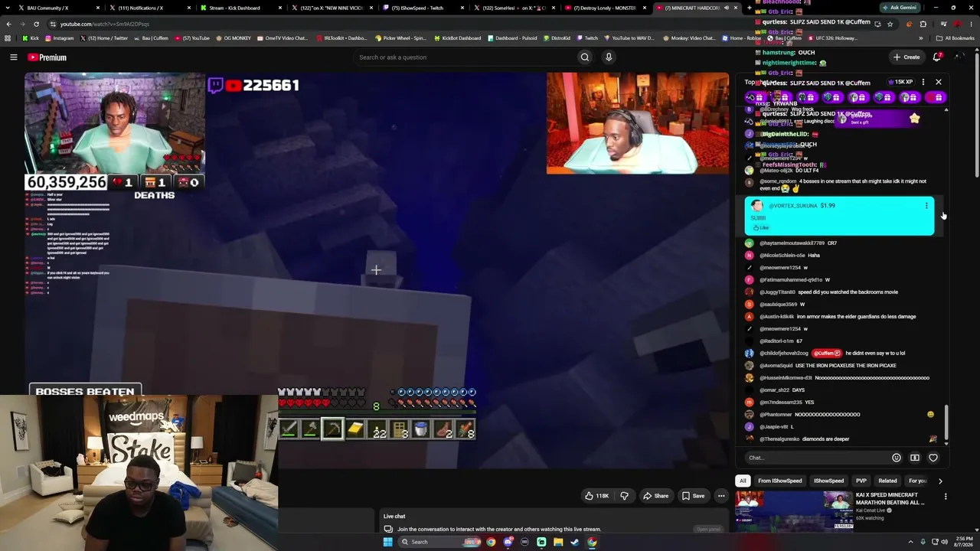Open options for Kai X Speed video
The image size is (980, 551).
point(946,497)
